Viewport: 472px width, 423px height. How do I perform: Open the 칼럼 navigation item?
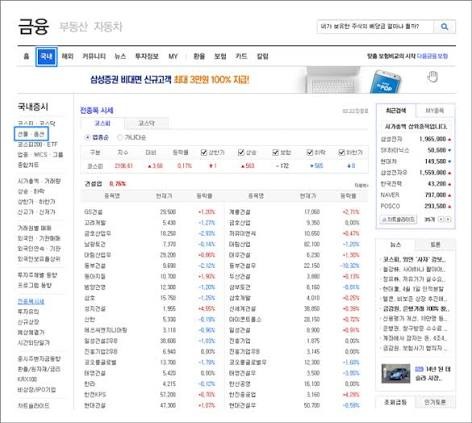262,56
